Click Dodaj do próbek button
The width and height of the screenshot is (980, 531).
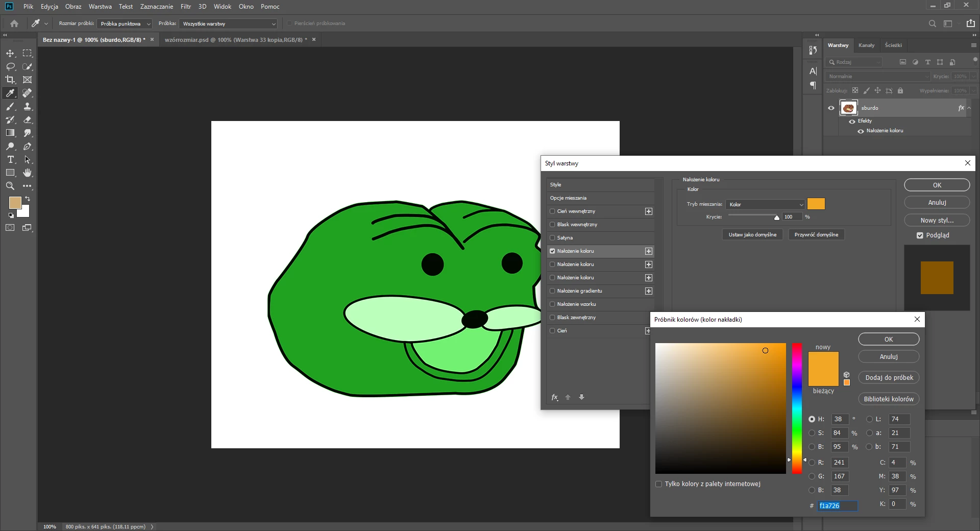(889, 378)
